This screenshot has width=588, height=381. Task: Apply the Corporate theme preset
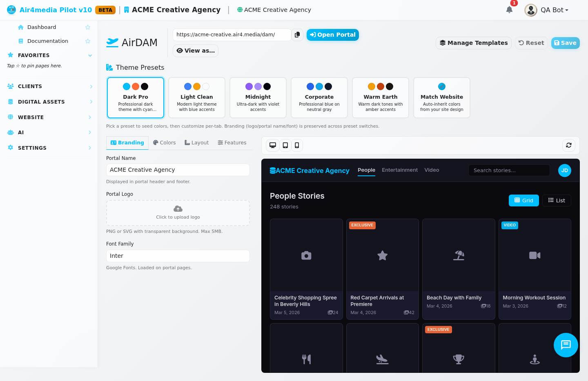pos(319,98)
